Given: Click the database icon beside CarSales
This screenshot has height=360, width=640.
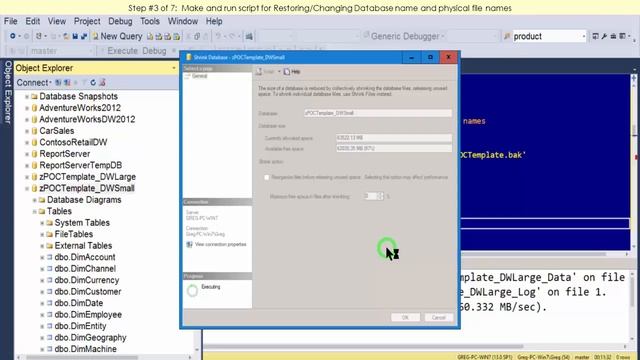Looking at the screenshot, I should [35, 131].
